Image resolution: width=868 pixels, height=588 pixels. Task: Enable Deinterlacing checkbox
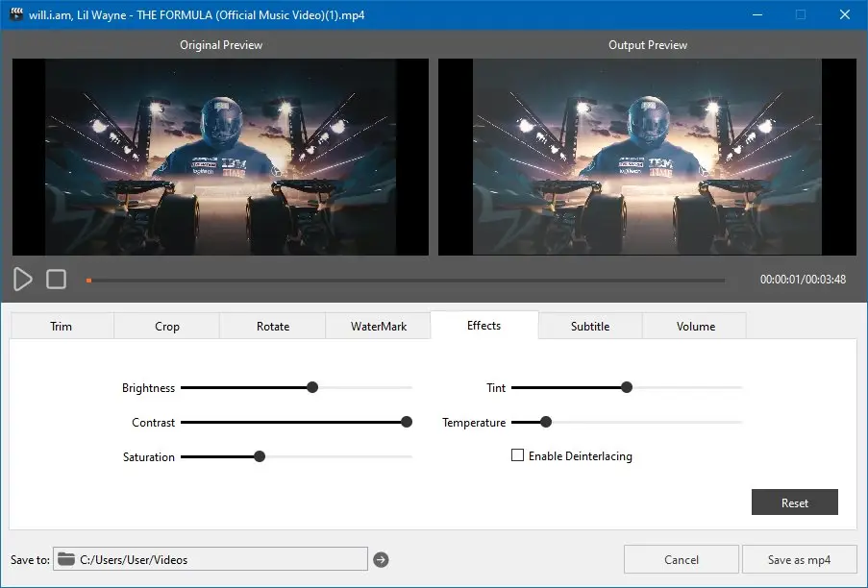point(517,455)
